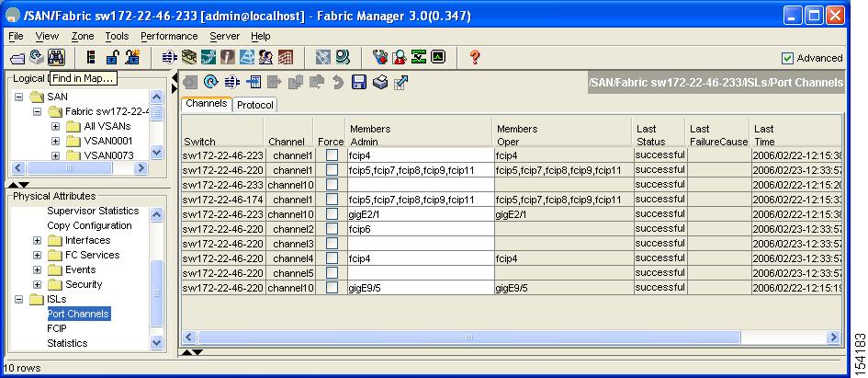
Task: Click the floppy disk save icon
Action: 359,83
